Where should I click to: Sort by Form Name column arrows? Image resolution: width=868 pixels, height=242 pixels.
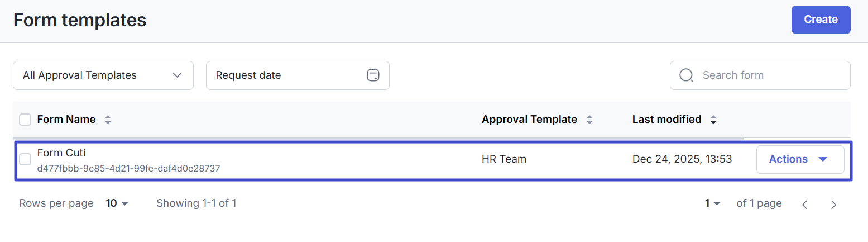(108, 120)
